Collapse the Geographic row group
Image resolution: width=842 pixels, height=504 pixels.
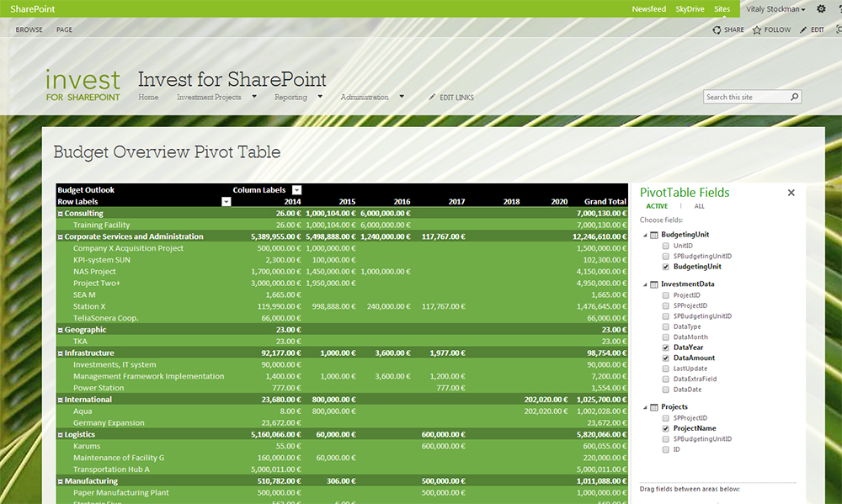pyautogui.click(x=60, y=330)
